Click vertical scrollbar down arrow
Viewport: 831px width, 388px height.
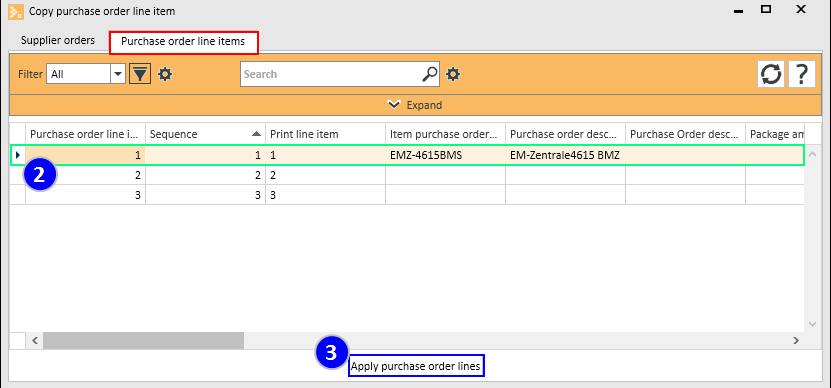[x=812, y=323]
